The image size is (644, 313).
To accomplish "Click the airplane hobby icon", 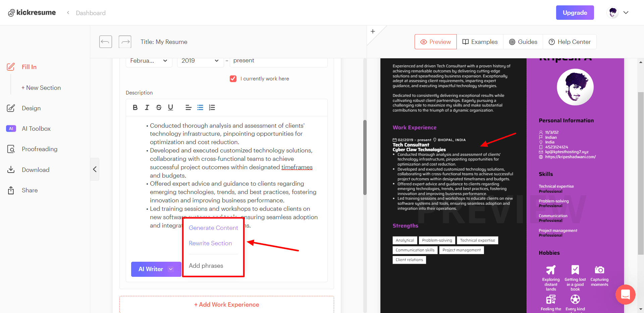I will 551,270.
